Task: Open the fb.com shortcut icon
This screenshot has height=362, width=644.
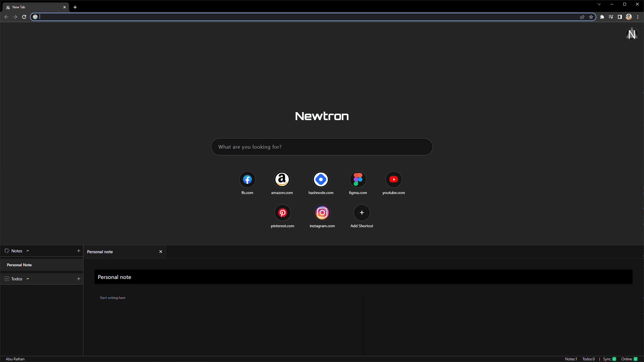Action: click(x=247, y=179)
